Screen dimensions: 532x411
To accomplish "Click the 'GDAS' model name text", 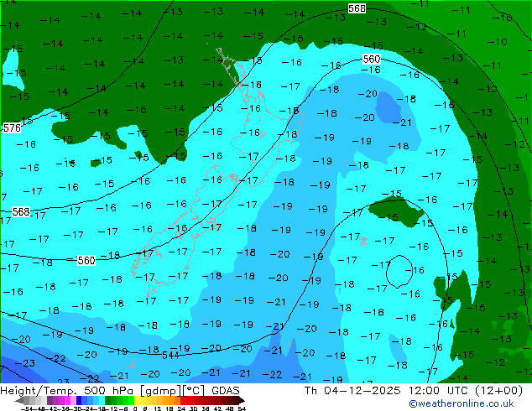I will 226,391.
